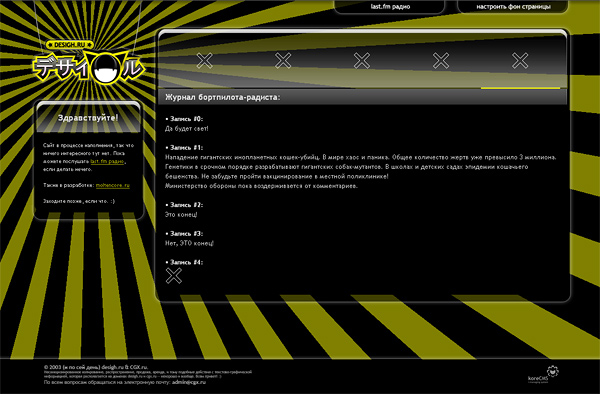600x394 pixels.
Task: Follow the last.fm радио link in sidebar
Action: coord(107,161)
